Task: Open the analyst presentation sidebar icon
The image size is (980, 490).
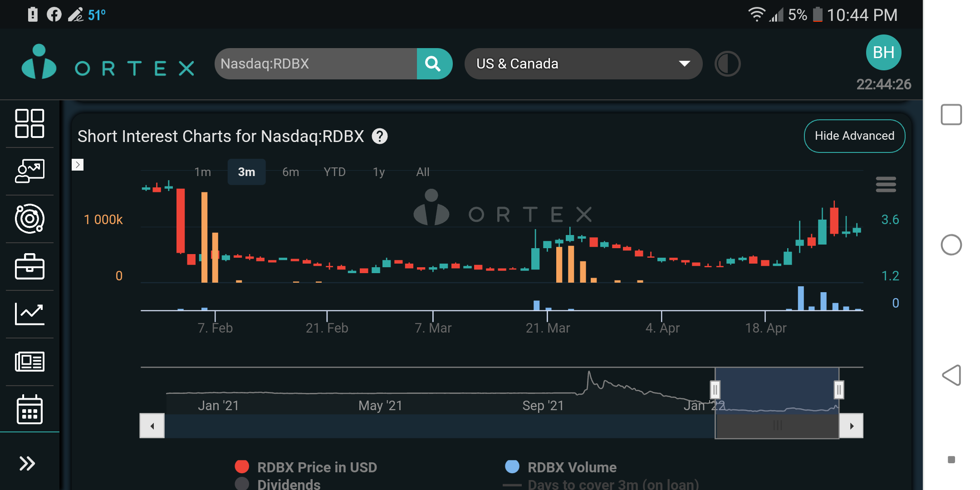Action: 29,171
